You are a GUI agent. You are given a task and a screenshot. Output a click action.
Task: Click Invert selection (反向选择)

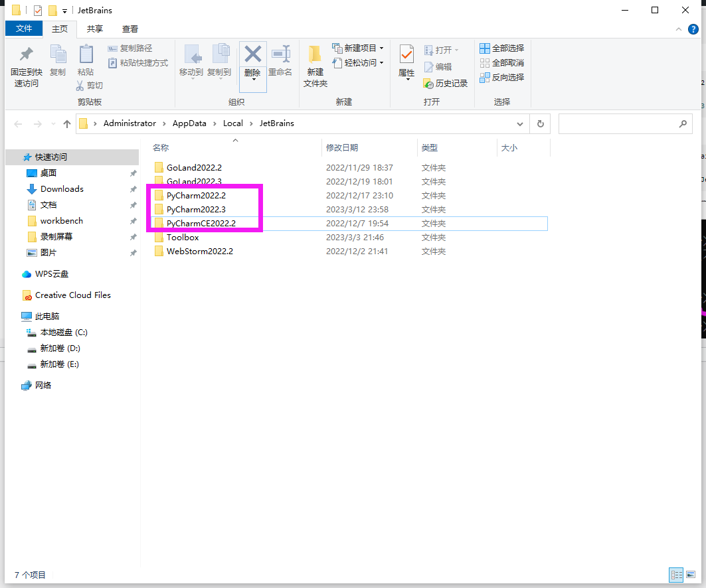(502, 78)
